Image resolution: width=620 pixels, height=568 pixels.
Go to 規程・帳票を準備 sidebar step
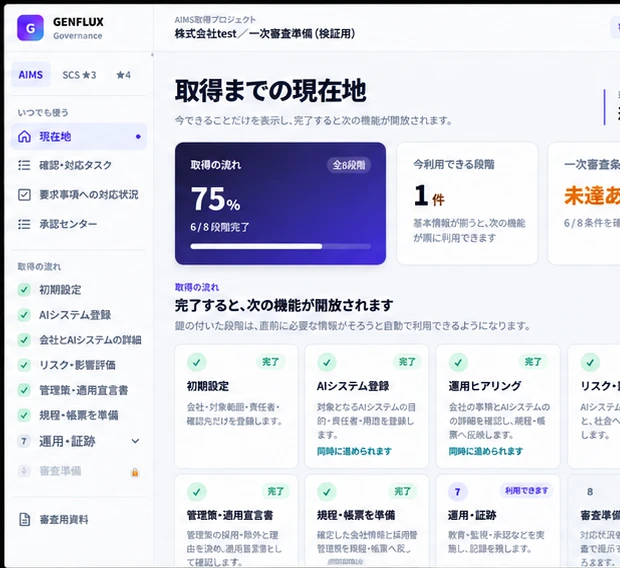(78, 415)
